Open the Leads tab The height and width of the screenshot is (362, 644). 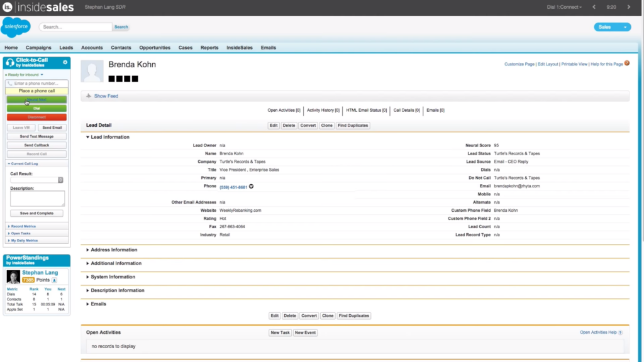click(x=66, y=48)
